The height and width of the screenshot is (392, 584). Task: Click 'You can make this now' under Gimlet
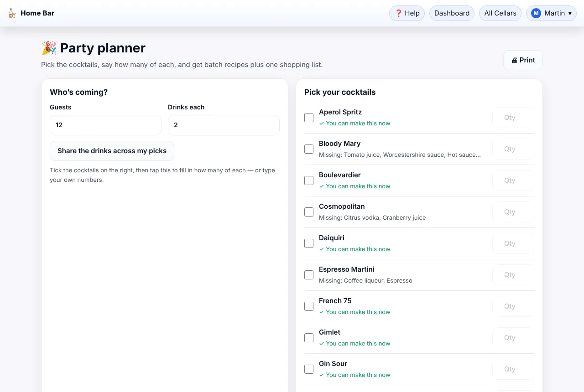tap(355, 344)
